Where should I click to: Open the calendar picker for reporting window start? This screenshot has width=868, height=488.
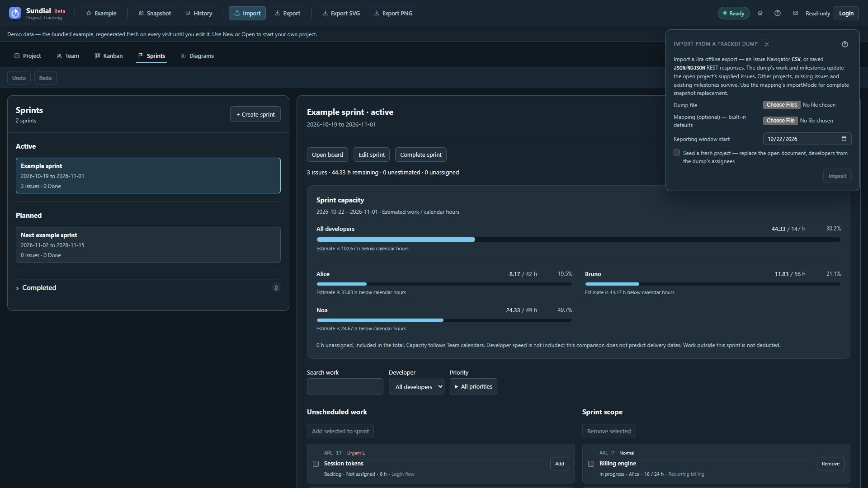[x=844, y=139]
